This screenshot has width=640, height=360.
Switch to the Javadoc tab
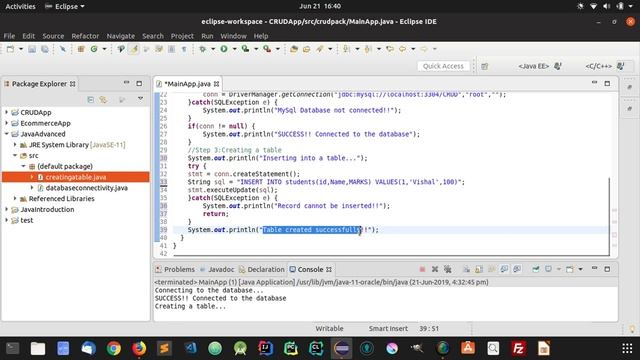[x=217, y=269]
